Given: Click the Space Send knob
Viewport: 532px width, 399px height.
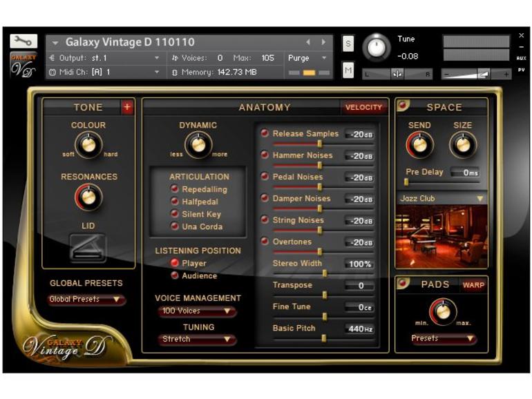Looking at the screenshot, I should pos(419,145).
